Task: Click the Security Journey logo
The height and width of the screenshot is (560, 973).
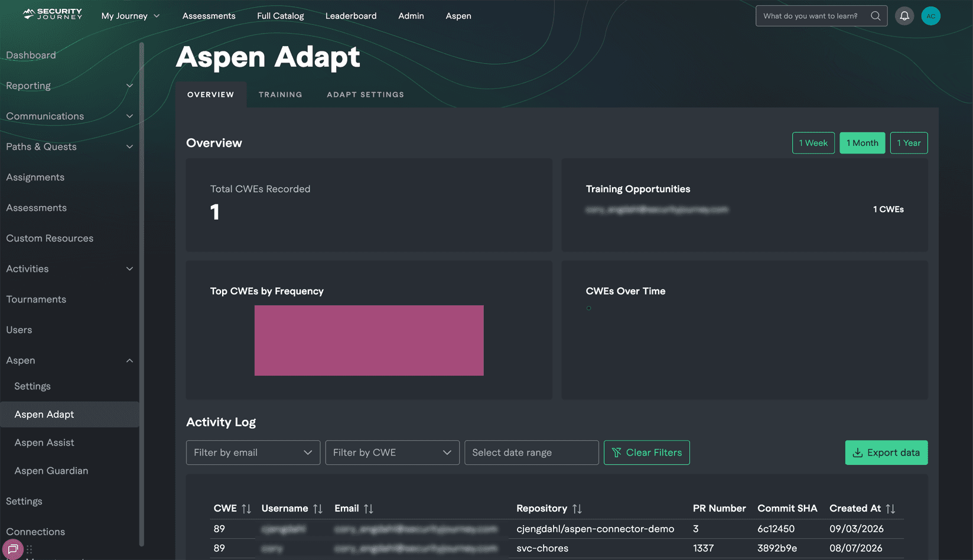Action: click(x=53, y=14)
